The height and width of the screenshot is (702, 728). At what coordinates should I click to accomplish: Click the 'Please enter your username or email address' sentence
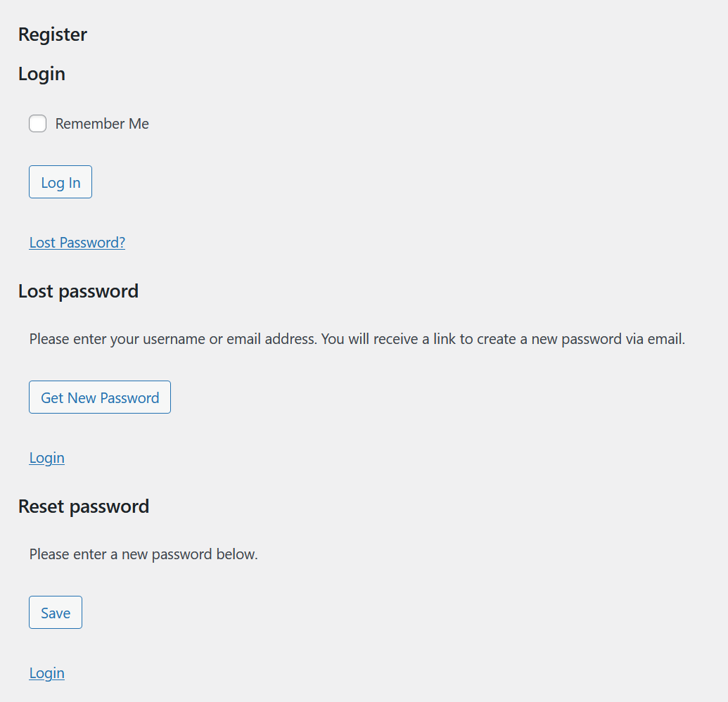(x=173, y=339)
